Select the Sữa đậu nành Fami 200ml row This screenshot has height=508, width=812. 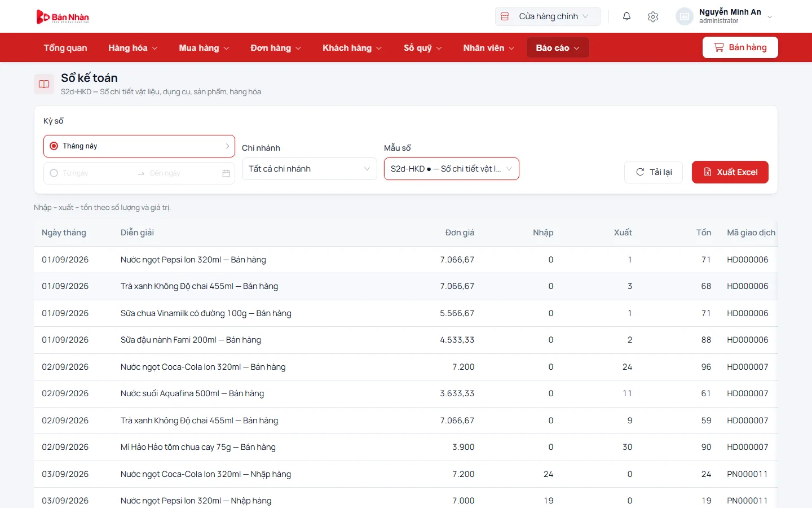click(x=405, y=340)
